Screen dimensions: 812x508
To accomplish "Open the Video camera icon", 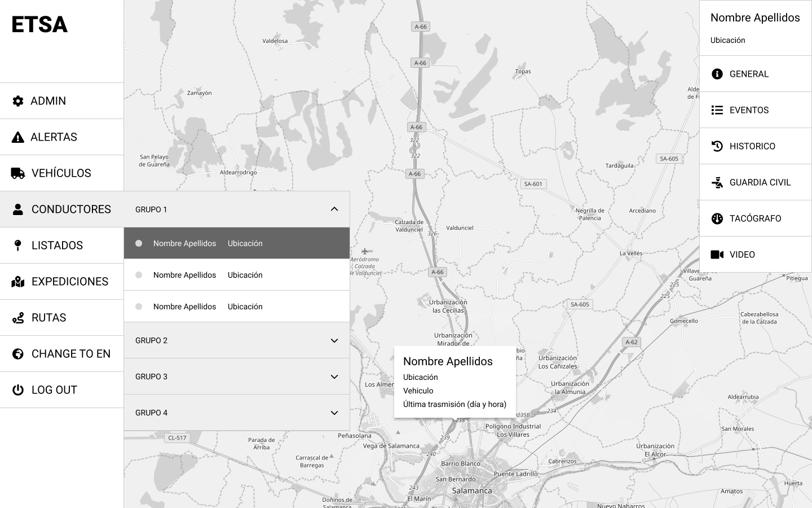I will pyautogui.click(x=717, y=255).
